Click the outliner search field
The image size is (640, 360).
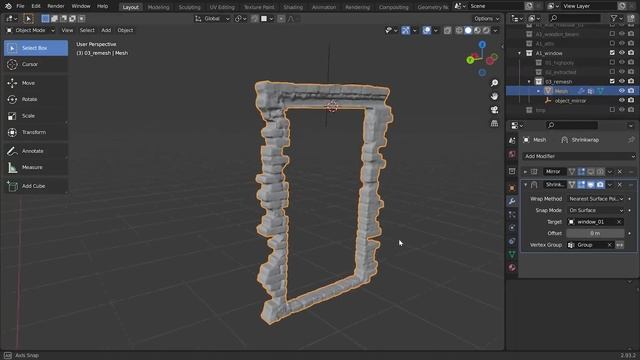pyautogui.click(x=575, y=18)
